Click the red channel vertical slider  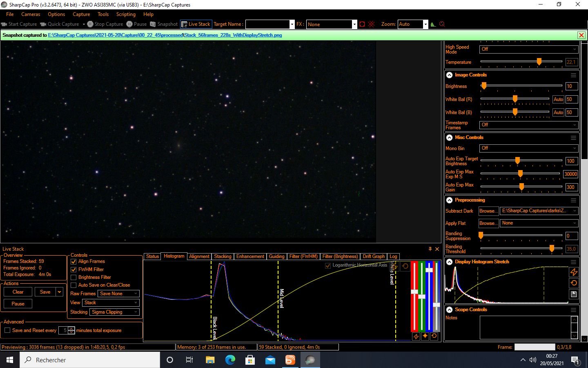click(x=414, y=296)
